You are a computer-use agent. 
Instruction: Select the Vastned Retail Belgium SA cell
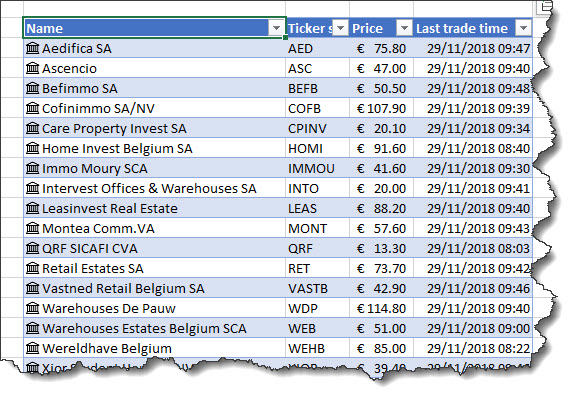coord(154,288)
